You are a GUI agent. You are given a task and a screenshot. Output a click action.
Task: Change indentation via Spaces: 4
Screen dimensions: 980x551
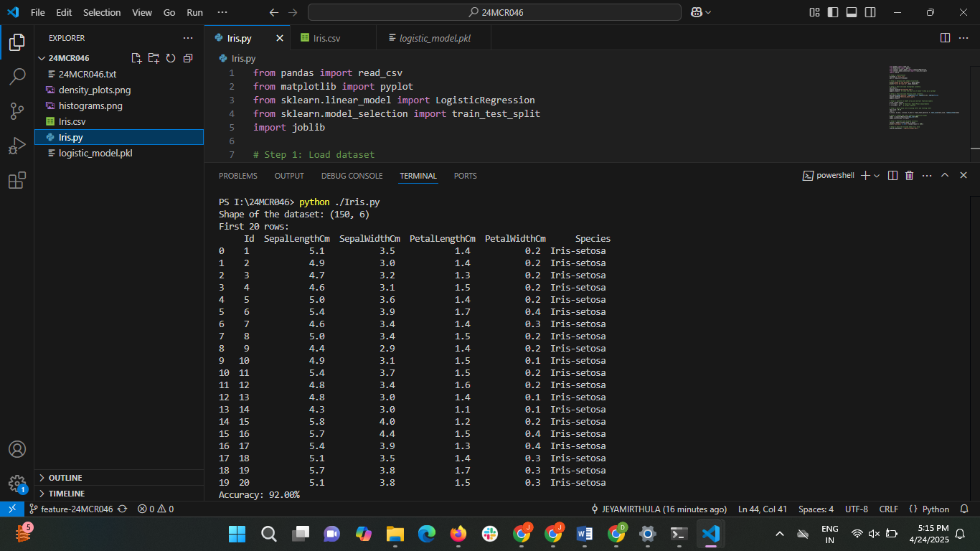816,509
